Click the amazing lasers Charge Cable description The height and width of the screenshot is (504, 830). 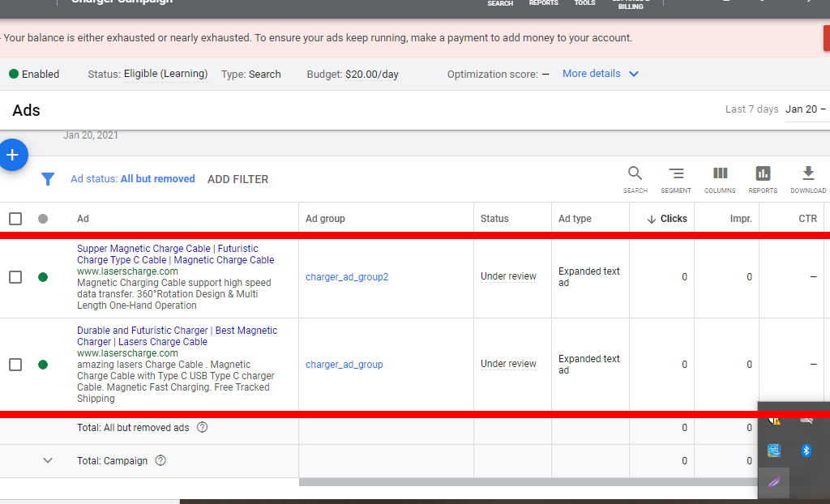click(176, 381)
